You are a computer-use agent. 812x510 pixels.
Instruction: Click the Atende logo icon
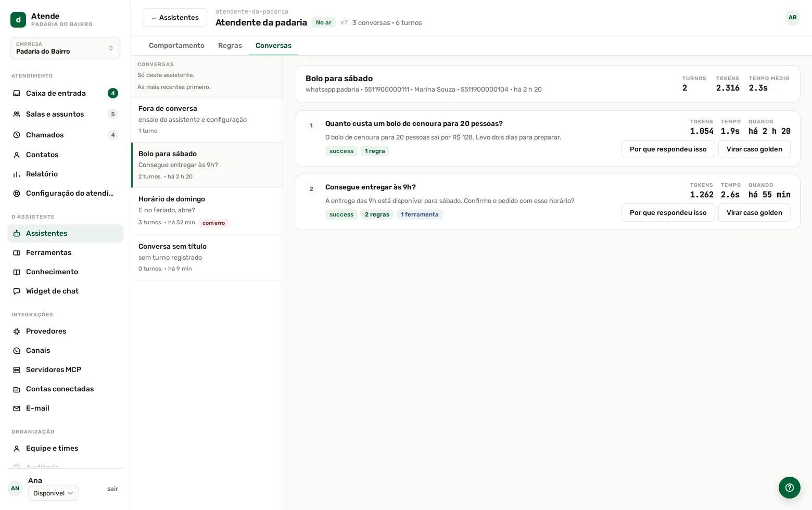(18, 20)
